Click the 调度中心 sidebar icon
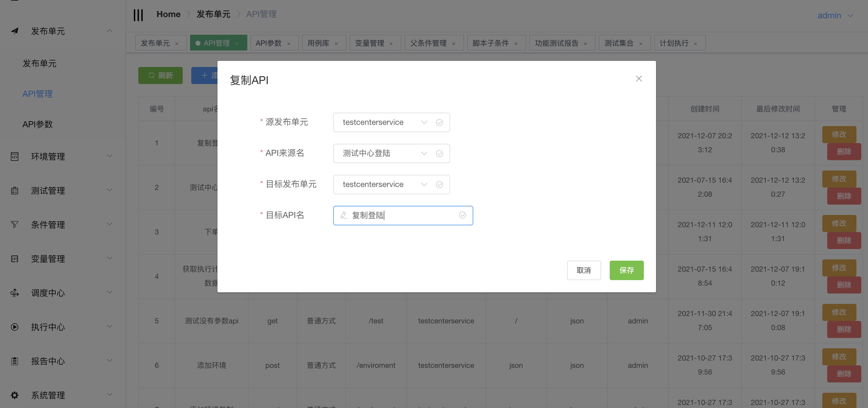The height and width of the screenshot is (408, 868). click(x=15, y=293)
